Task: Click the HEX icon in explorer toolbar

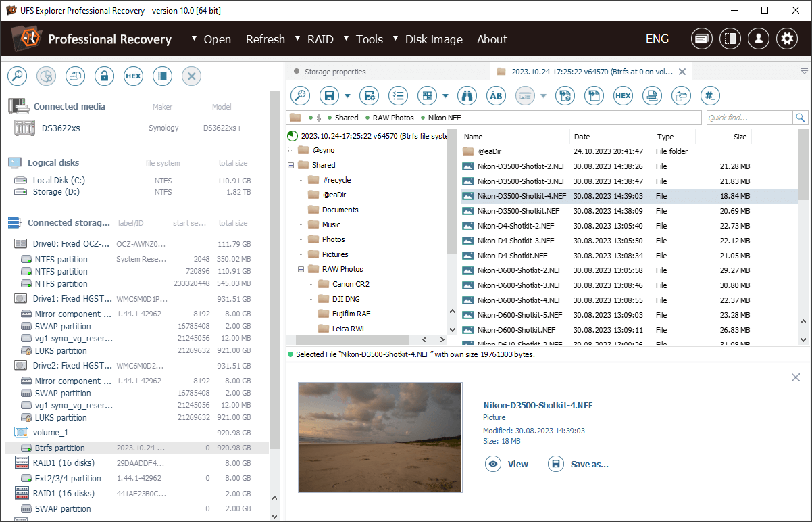Action: (x=623, y=96)
